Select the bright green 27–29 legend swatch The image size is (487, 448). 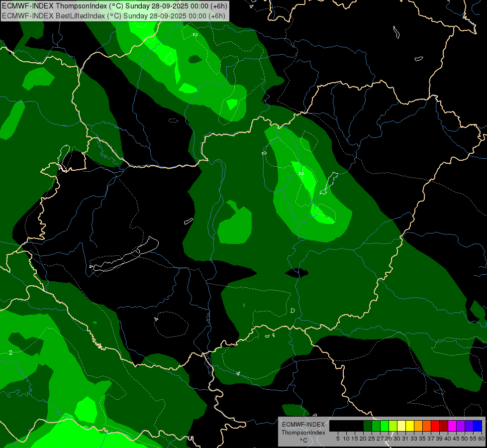(385, 426)
